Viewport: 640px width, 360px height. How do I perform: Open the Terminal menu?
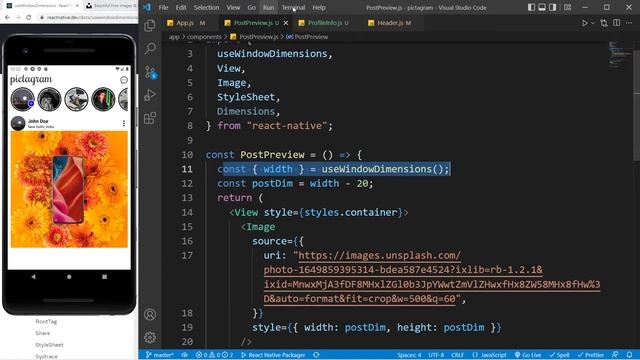click(293, 7)
